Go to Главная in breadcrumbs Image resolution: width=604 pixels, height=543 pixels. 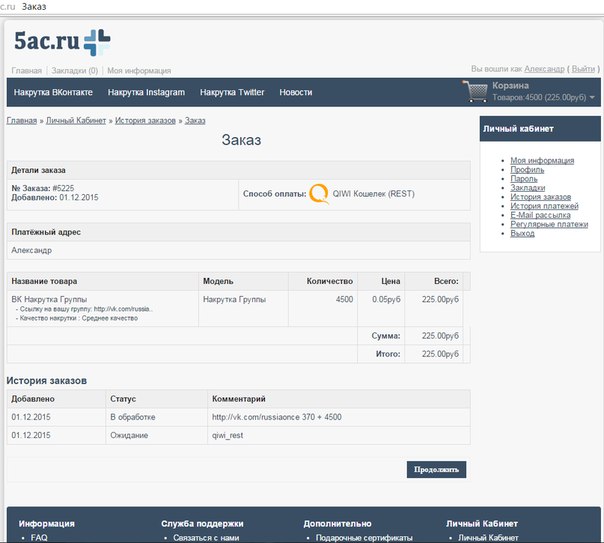pos(22,121)
